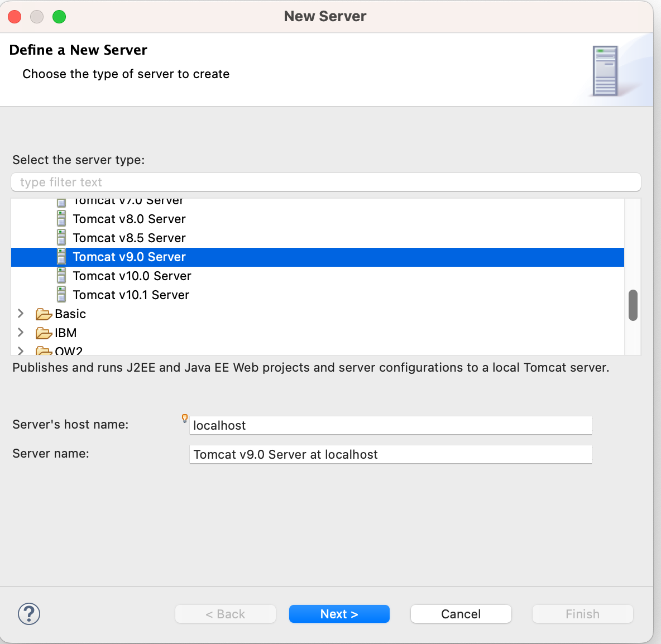The height and width of the screenshot is (644, 661).
Task: Expand the Basic server category
Action: 21,313
